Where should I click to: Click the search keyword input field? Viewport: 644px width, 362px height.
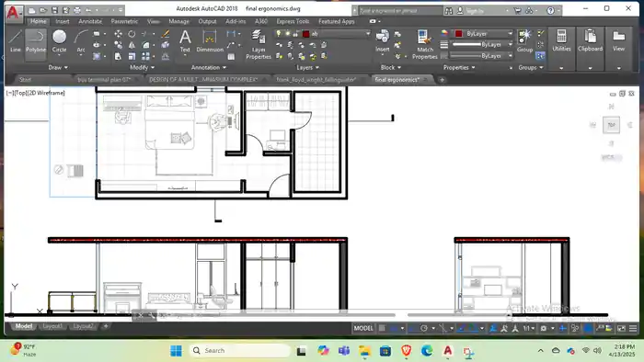tap(400, 11)
